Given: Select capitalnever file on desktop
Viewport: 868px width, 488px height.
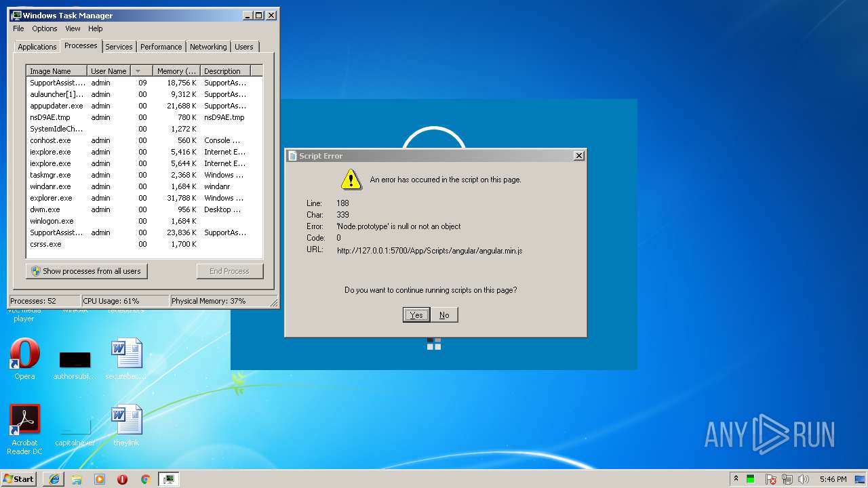Looking at the screenshot, I should [x=75, y=432].
